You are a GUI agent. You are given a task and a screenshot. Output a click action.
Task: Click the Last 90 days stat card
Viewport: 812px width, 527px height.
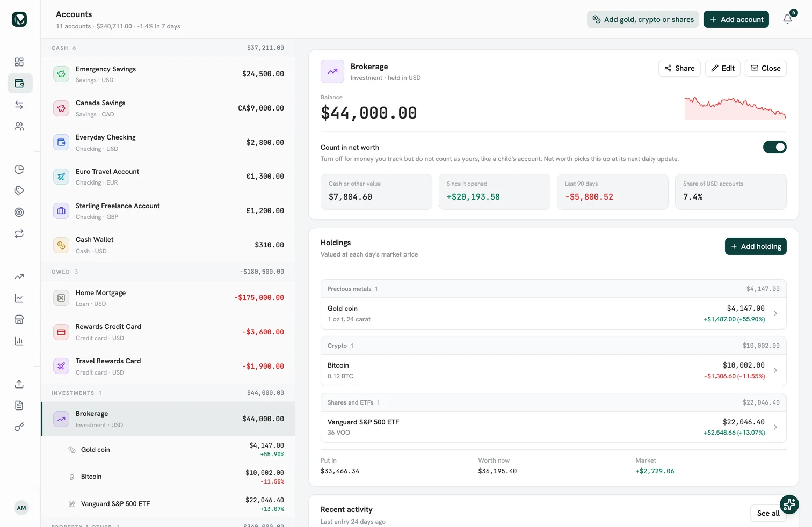(613, 192)
